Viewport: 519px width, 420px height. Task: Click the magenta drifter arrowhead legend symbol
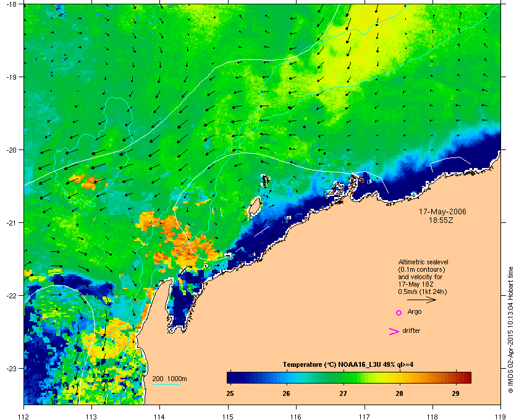point(394,332)
